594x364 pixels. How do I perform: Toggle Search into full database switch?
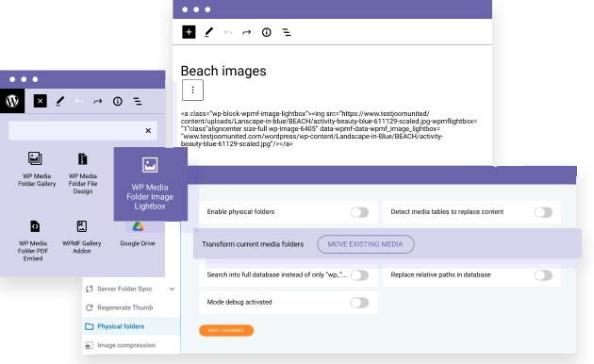click(x=359, y=275)
